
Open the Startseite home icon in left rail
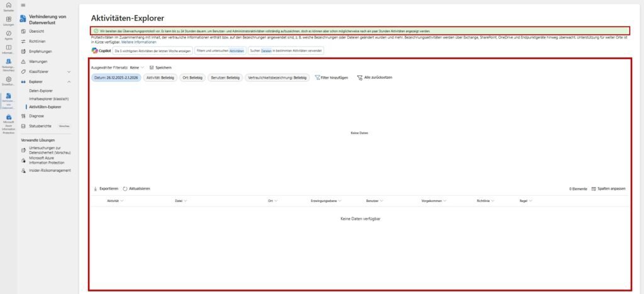8,6
